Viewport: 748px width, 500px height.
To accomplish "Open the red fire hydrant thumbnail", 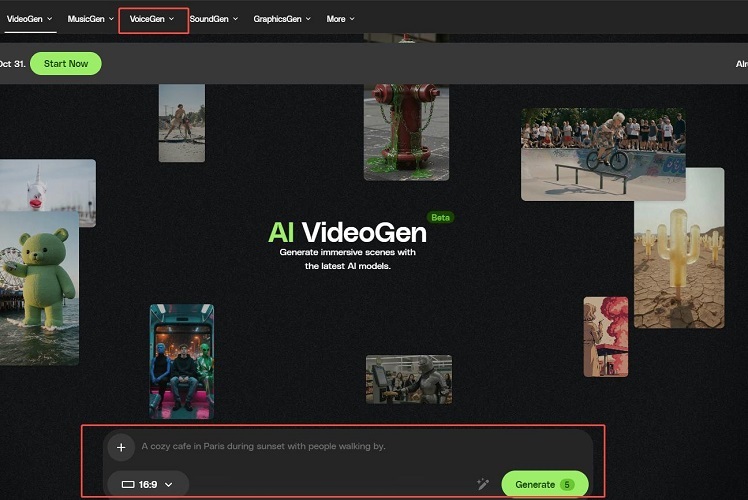I will (405, 130).
